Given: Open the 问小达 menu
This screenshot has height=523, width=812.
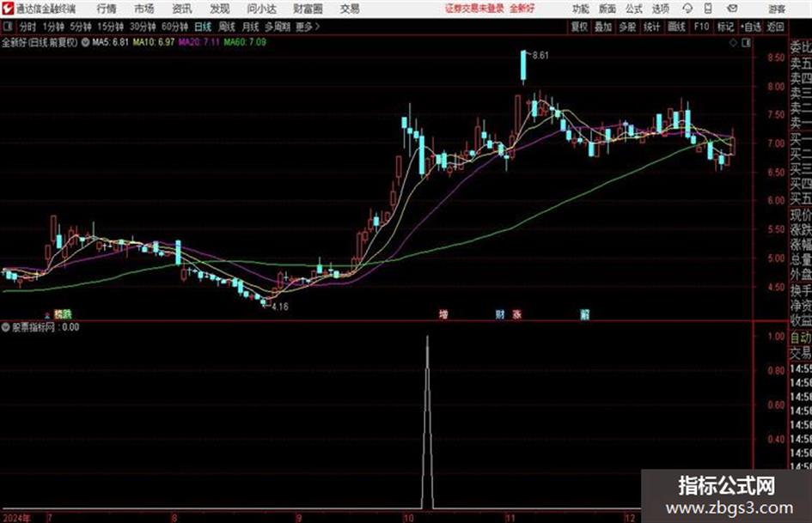Looking at the screenshot, I should tap(261, 9).
